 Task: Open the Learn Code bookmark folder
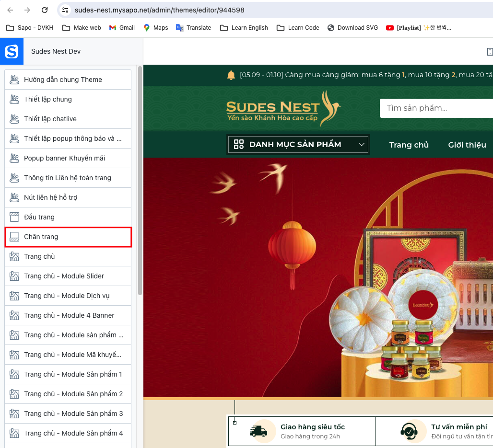point(298,28)
